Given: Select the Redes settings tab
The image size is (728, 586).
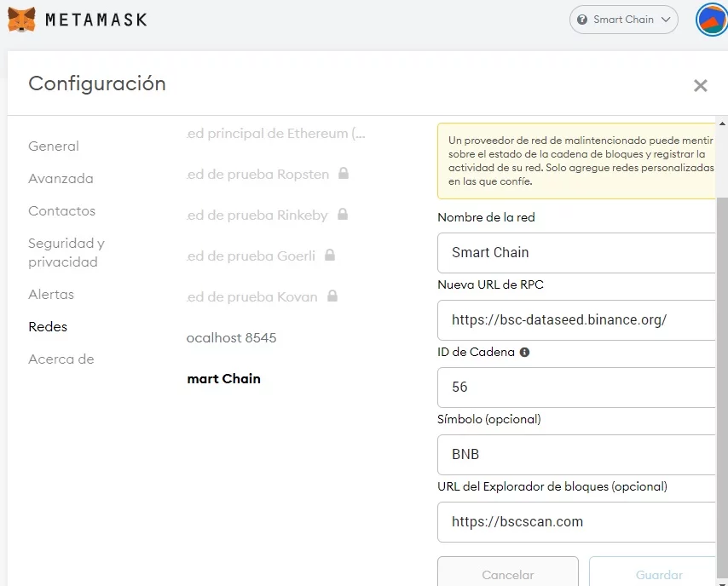Looking at the screenshot, I should click(x=48, y=327).
